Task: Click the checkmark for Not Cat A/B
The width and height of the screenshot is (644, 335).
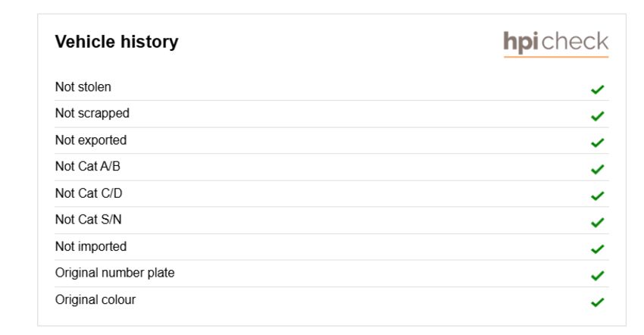Action: coord(597,169)
